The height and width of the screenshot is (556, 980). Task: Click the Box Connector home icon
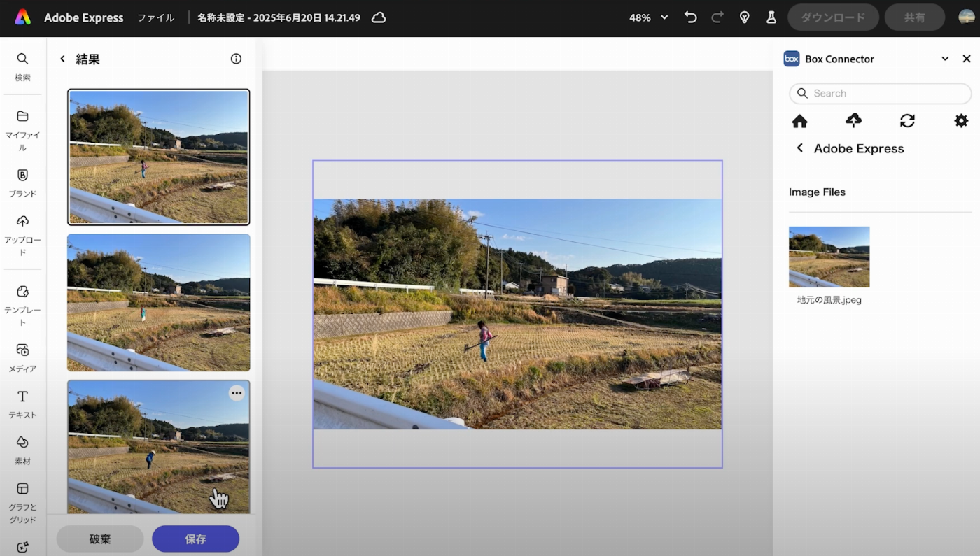[x=799, y=121]
